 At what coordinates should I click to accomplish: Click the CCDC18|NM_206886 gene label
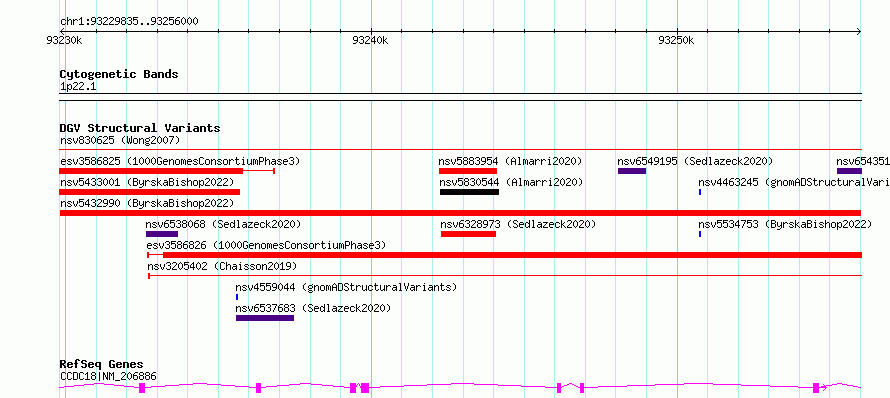108,376
